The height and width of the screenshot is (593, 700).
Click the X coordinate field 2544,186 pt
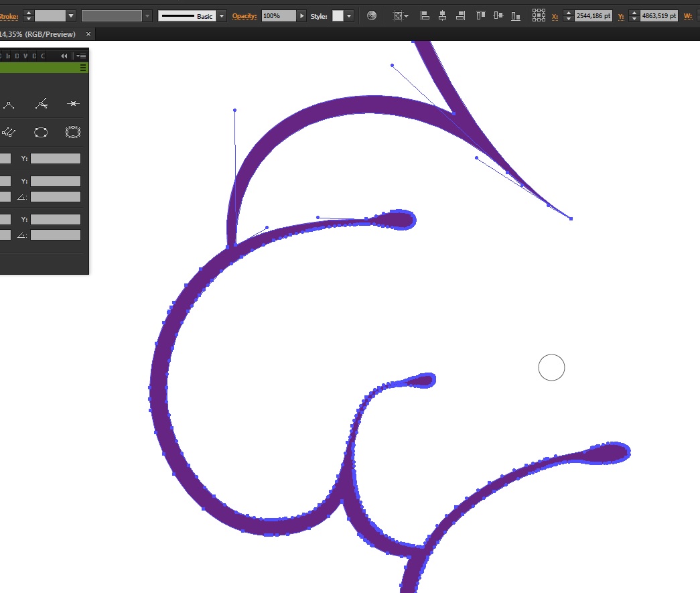click(x=593, y=16)
